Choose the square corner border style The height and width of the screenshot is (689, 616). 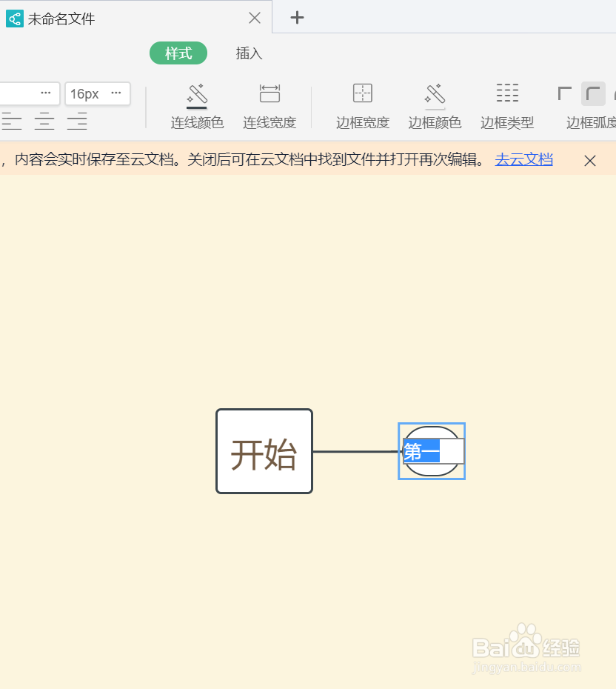click(x=565, y=93)
